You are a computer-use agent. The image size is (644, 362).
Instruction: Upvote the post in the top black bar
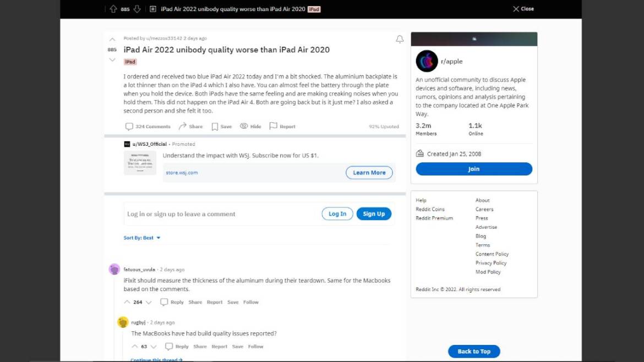point(113,9)
